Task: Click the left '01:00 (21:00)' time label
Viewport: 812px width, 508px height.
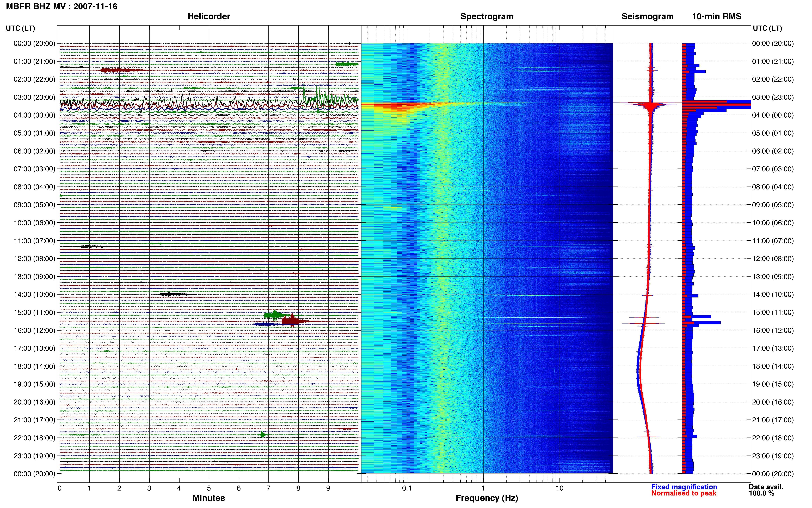Action: point(34,62)
